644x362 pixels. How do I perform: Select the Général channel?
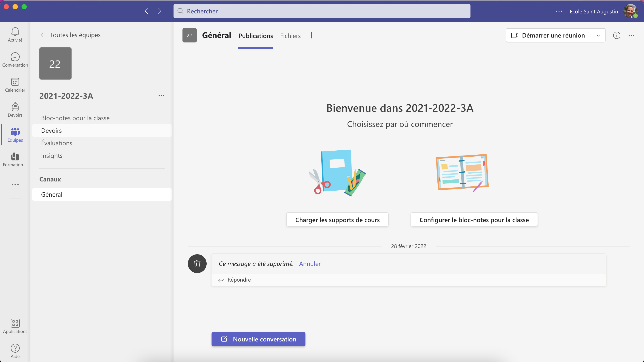102,194
